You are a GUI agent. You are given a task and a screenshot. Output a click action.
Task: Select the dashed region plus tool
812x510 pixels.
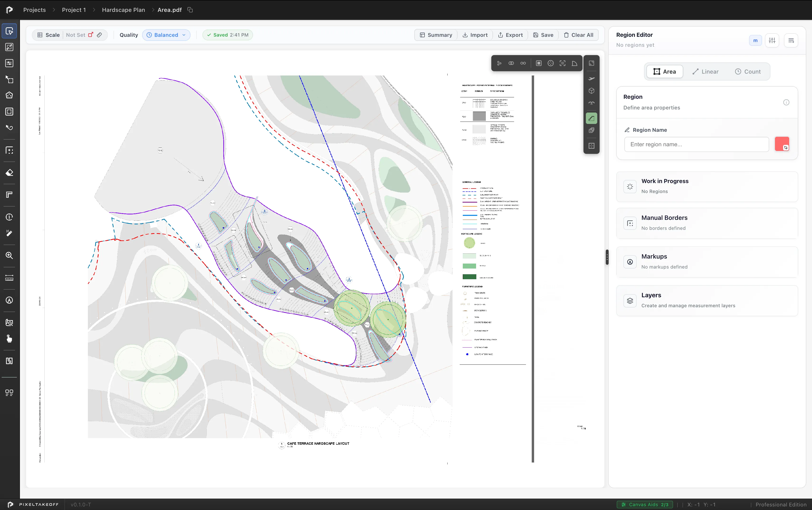click(x=10, y=150)
